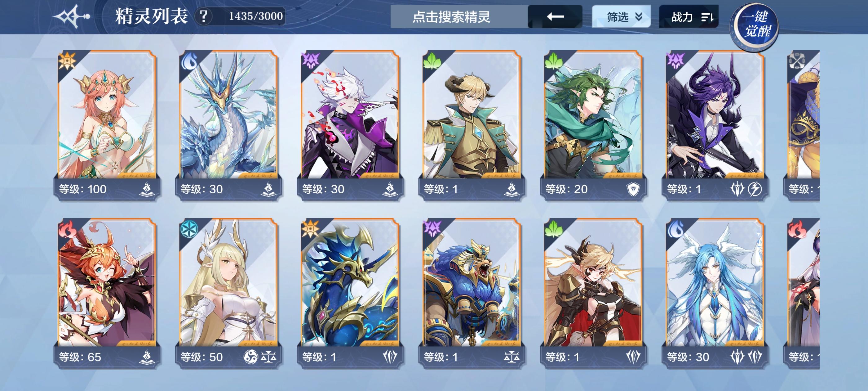The image size is (868, 391).
Task: Select the blue lion beast level 1 card
Action: coord(472,294)
